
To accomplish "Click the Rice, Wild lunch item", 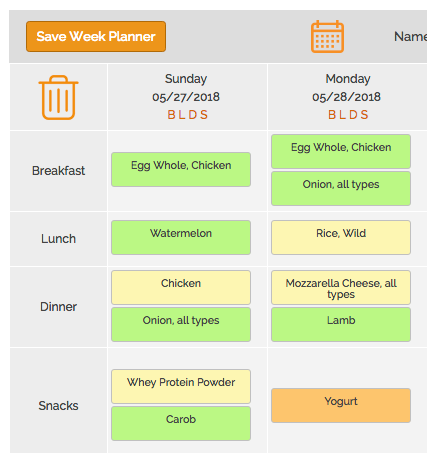I will pos(341,237).
